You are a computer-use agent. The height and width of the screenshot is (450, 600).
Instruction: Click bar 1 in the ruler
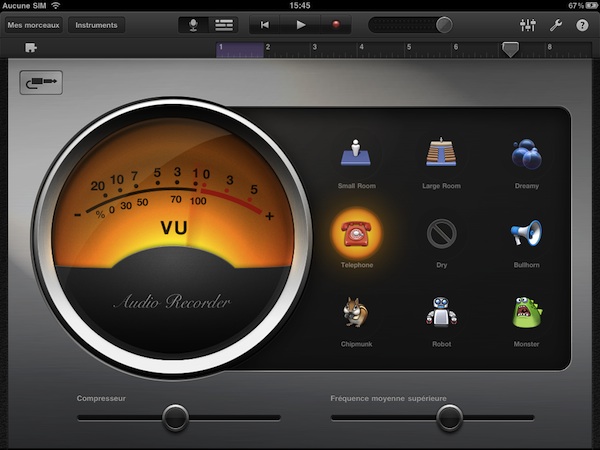[240, 50]
